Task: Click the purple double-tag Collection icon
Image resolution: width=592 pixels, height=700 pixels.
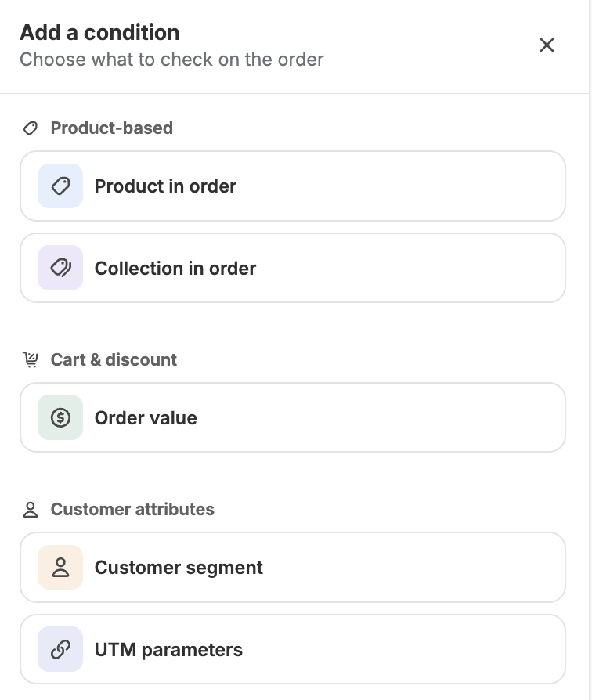Action: (x=60, y=268)
